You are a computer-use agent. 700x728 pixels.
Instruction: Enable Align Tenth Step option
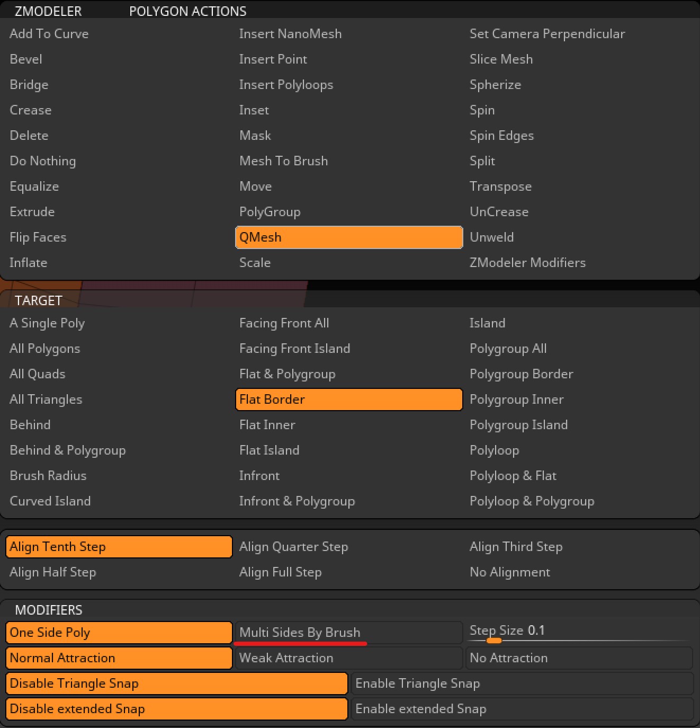coord(119,546)
